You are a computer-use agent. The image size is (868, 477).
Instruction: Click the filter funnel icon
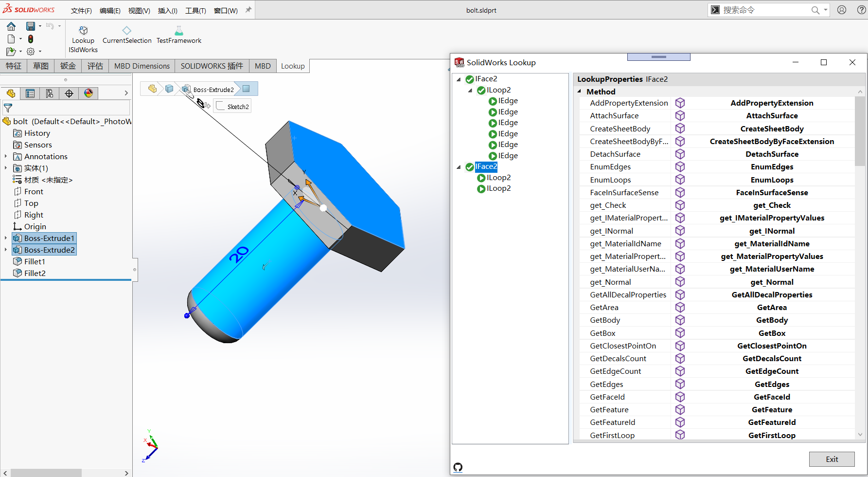pos(8,108)
